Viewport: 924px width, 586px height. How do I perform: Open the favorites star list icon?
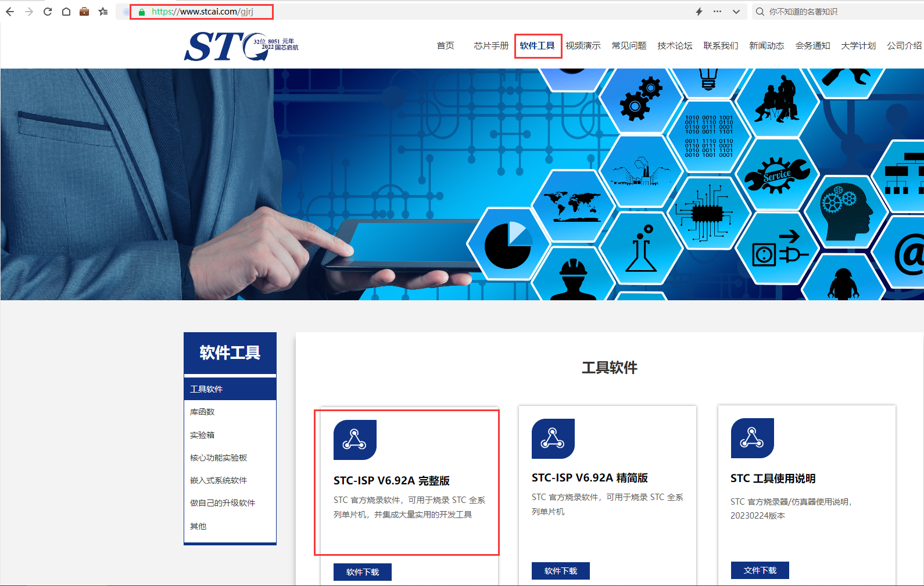103,12
